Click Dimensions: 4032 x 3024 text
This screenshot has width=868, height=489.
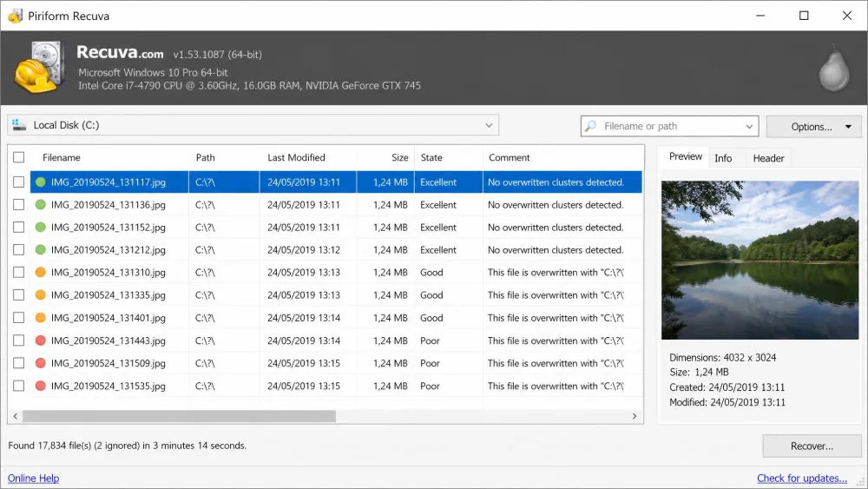[722, 358]
